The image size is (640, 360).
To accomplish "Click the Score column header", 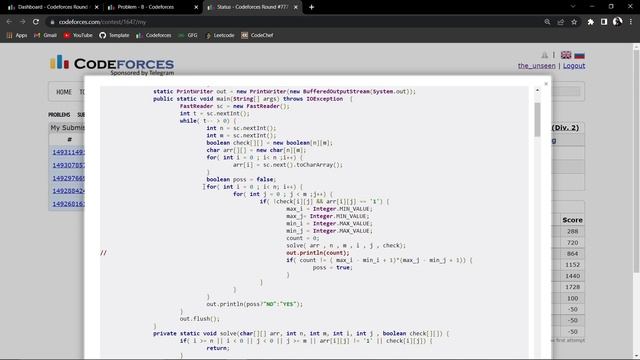I will click(x=572, y=220).
